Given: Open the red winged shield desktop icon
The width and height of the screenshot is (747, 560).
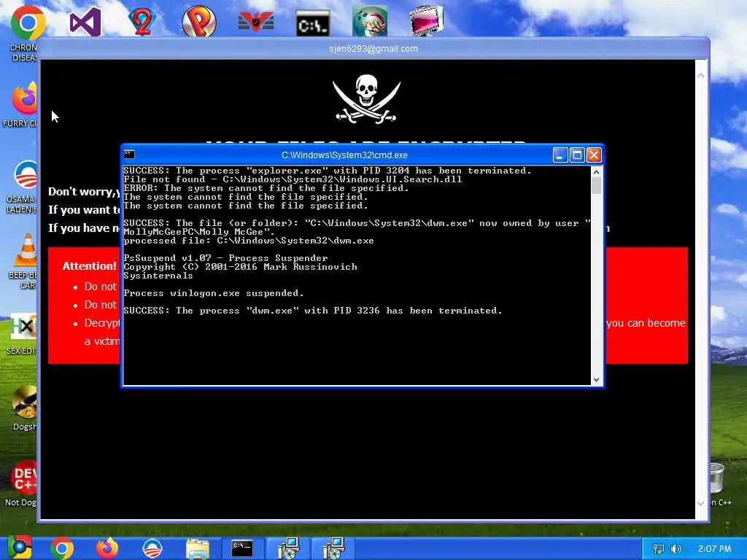Looking at the screenshot, I should 256,22.
